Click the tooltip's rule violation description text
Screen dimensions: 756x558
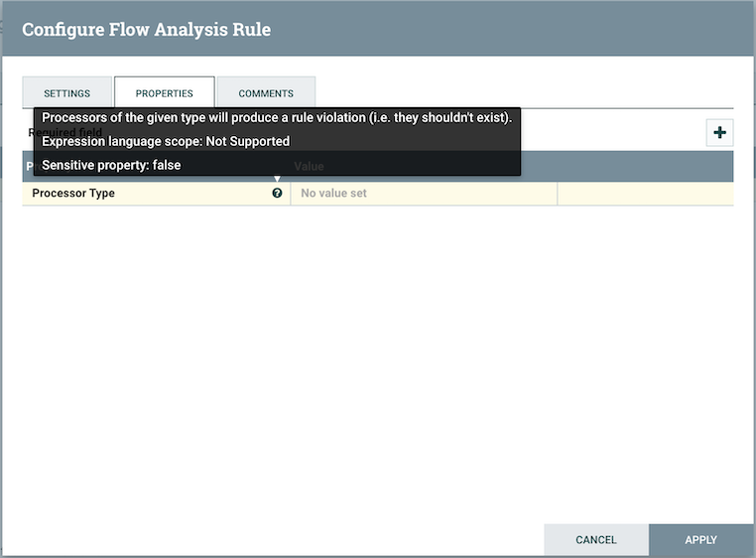pos(277,117)
